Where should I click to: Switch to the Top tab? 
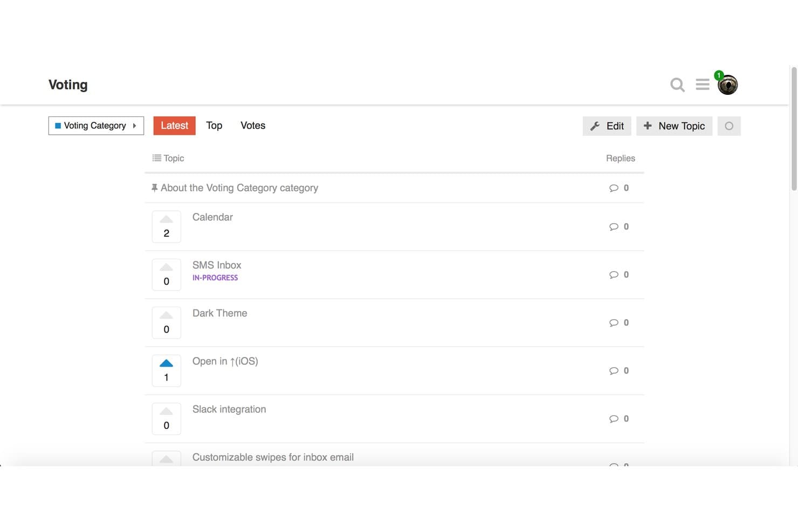tap(214, 126)
